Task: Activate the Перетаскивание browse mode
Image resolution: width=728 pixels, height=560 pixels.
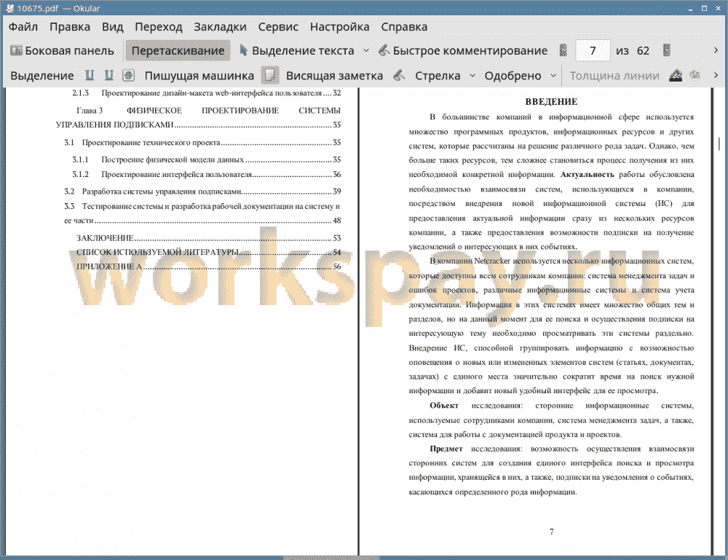Action: point(178,51)
